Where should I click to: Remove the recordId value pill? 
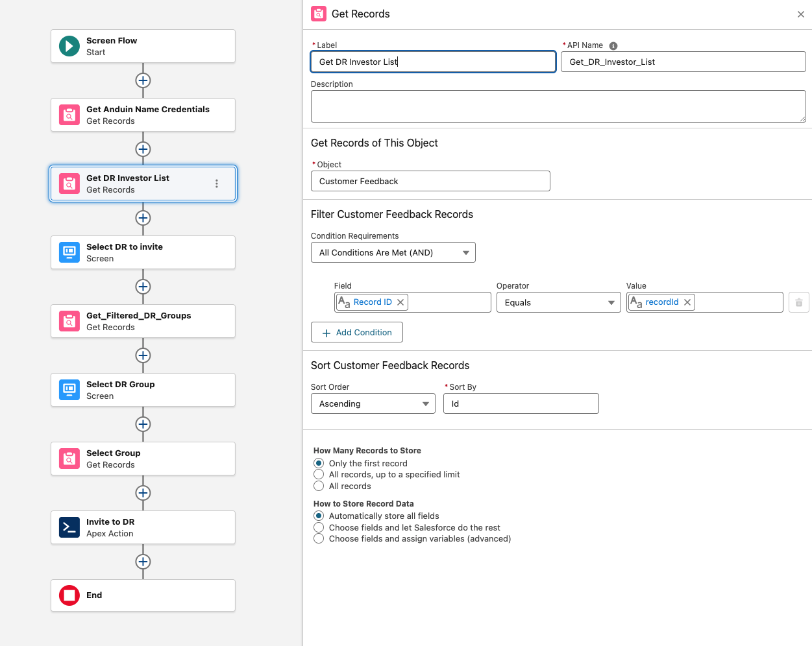tap(687, 302)
